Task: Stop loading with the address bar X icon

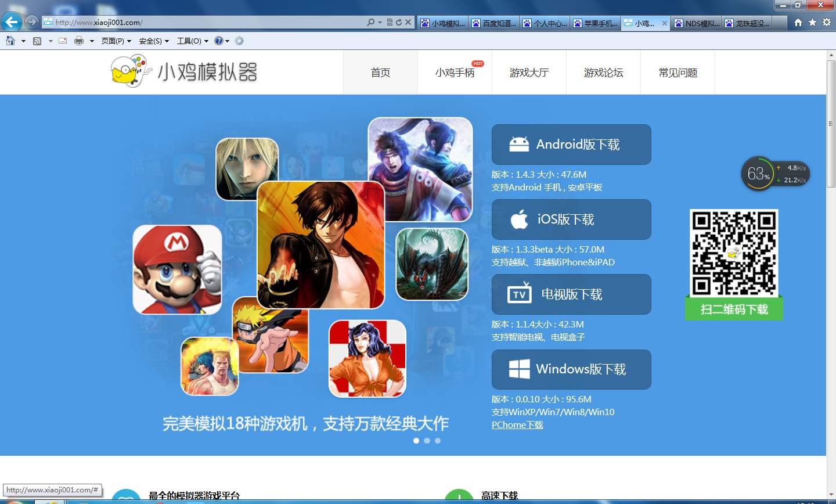Action: [x=408, y=23]
